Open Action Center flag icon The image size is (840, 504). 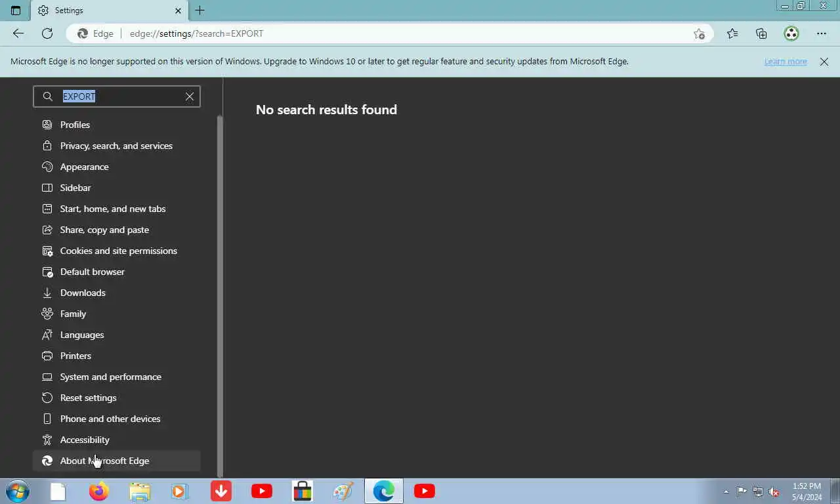742,492
